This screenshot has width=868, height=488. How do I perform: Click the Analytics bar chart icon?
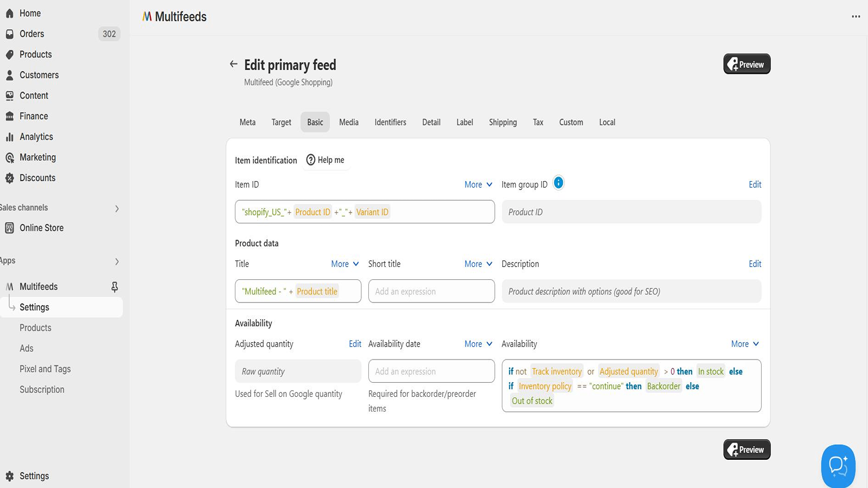click(9, 137)
